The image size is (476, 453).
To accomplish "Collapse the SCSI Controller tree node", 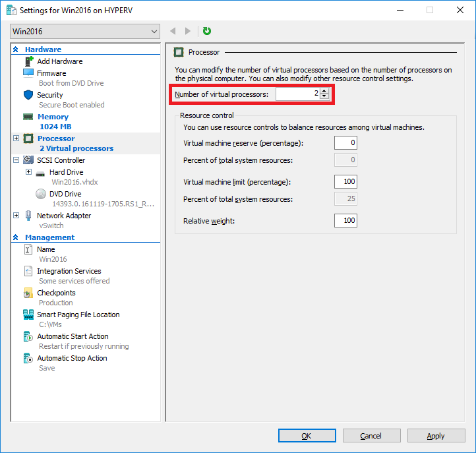I will (16, 160).
